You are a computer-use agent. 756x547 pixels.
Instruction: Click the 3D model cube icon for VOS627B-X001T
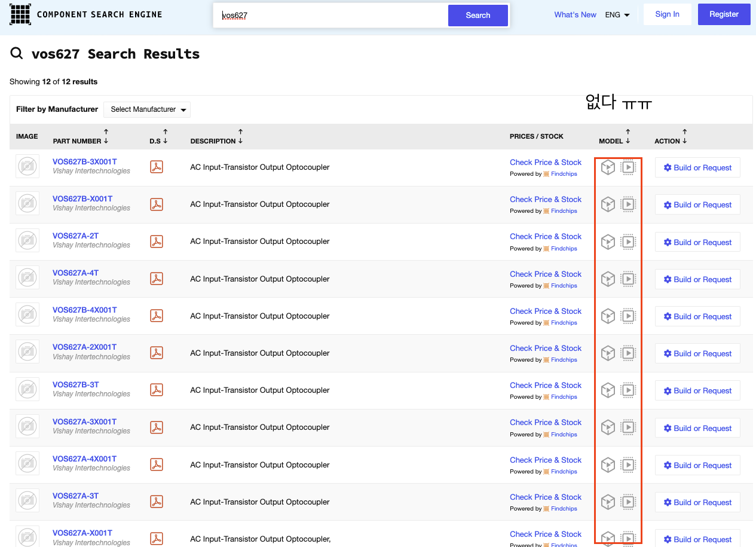point(608,204)
